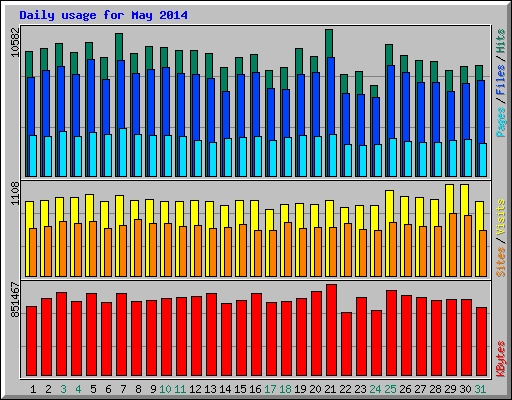The height and width of the screenshot is (400, 512).
Task: Select the red KBytes bar for day 31
Action: [x=482, y=341]
